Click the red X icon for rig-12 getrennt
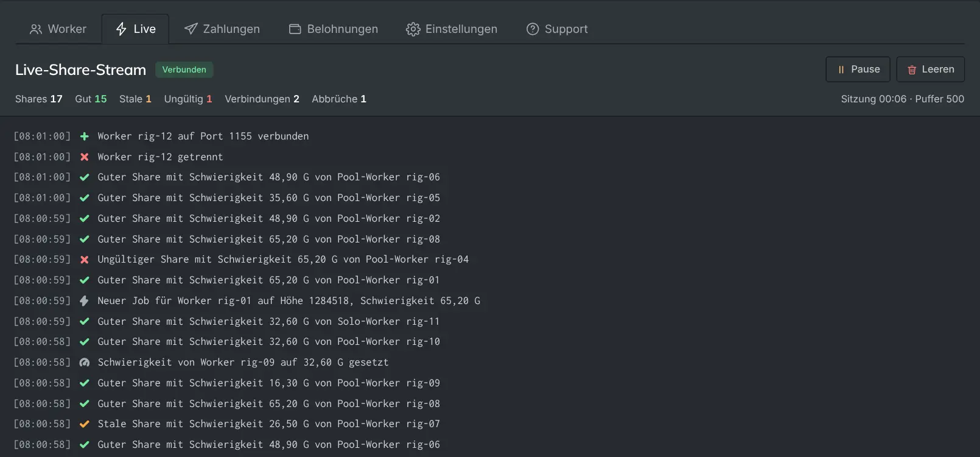This screenshot has width=980, height=457. tap(85, 157)
